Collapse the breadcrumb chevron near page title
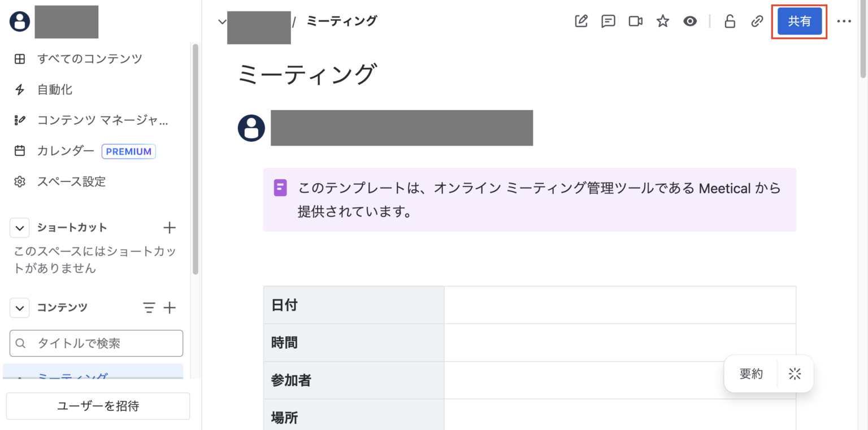 [222, 21]
